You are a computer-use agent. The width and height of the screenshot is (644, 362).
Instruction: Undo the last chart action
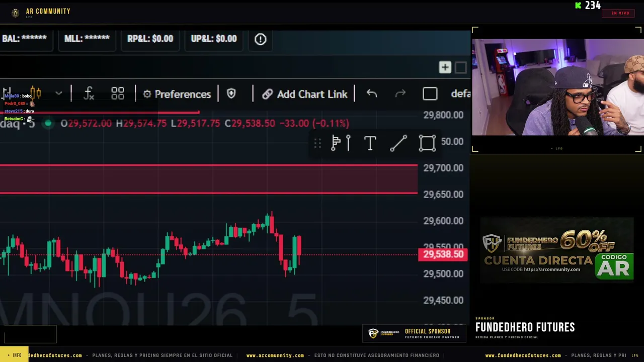pyautogui.click(x=371, y=94)
